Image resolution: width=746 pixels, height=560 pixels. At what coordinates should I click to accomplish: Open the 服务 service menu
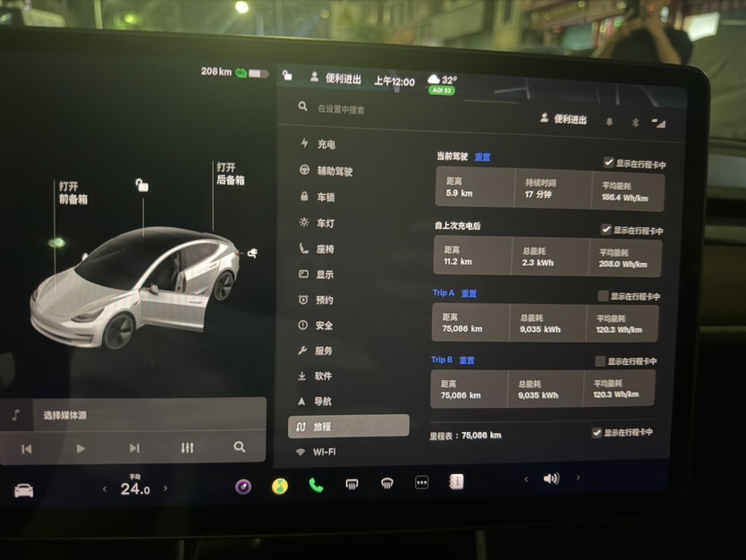[315, 351]
